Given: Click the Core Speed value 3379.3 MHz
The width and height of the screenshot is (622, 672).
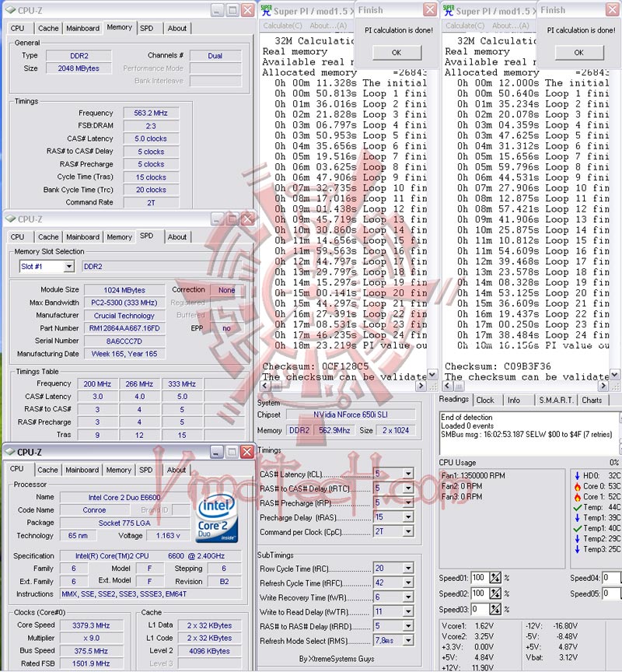Looking at the screenshot, I should [x=91, y=625].
